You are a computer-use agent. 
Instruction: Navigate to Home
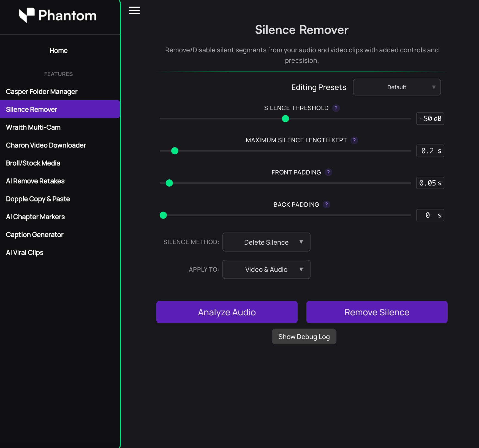tap(58, 50)
